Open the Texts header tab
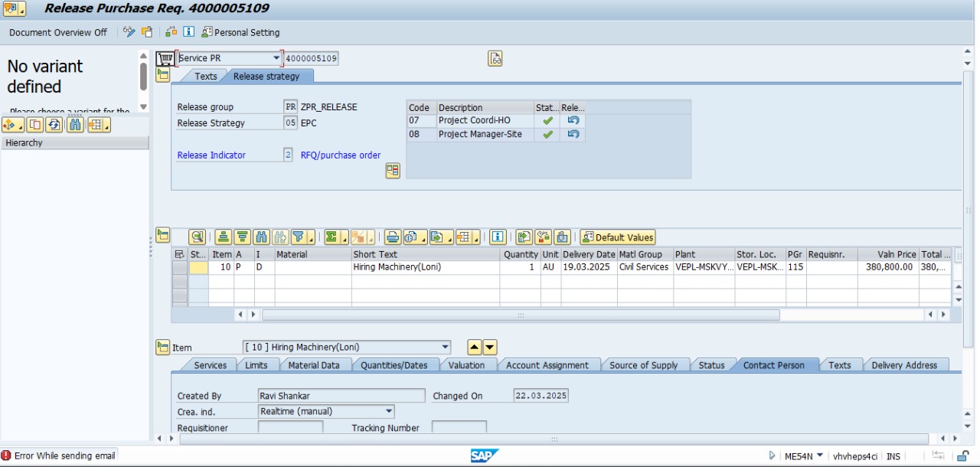The width and height of the screenshot is (980, 467). 205,77
